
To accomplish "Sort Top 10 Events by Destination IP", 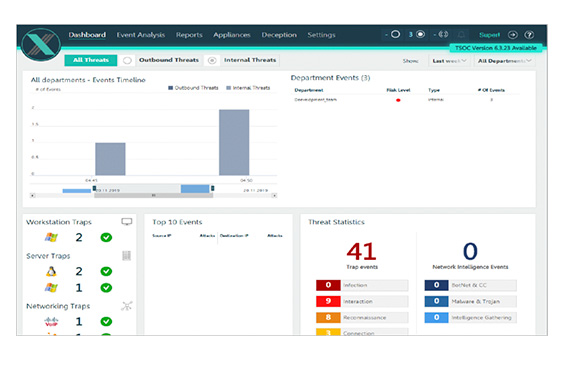I will point(234,236).
